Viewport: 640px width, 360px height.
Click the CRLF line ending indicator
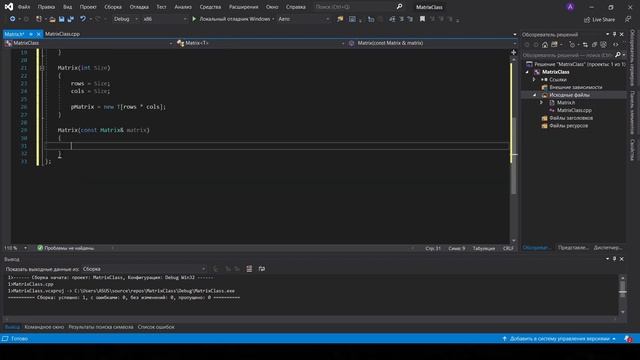click(508, 248)
